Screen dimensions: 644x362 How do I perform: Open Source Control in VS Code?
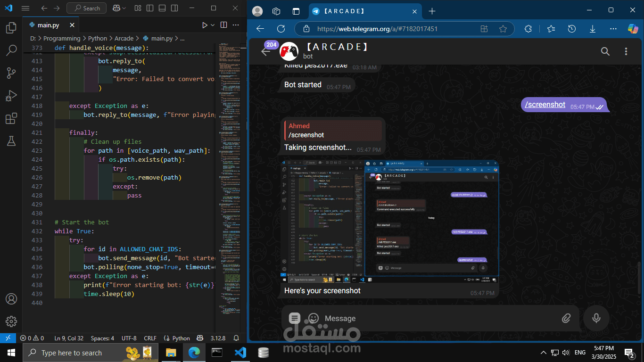click(11, 73)
